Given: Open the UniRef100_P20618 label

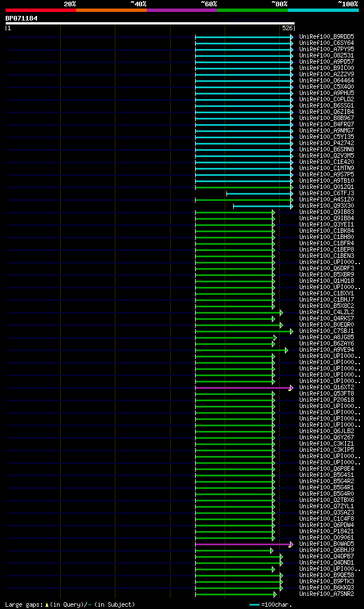Looking at the screenshot, I should click(x=326, y=400).
